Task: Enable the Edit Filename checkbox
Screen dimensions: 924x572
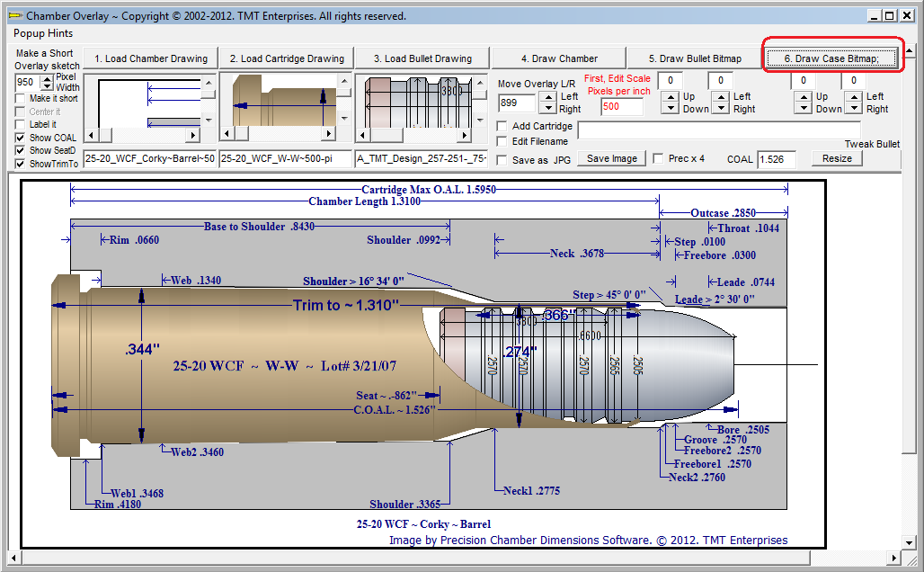Action: (x=502, y=141)
